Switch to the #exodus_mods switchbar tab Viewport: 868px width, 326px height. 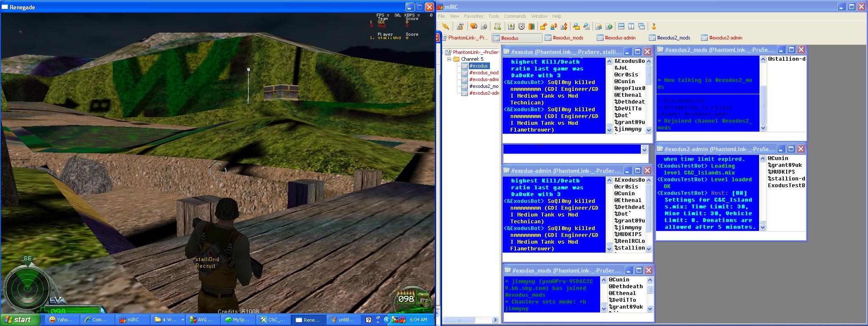pyautogui.click(x=565, y=38)
